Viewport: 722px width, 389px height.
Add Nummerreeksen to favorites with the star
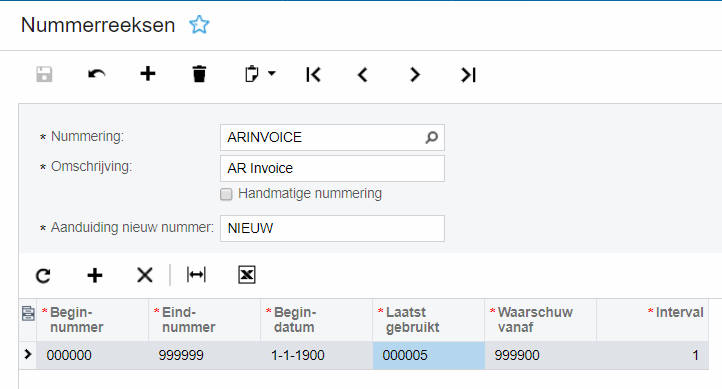pyautogui.click(x=199, y=25)
